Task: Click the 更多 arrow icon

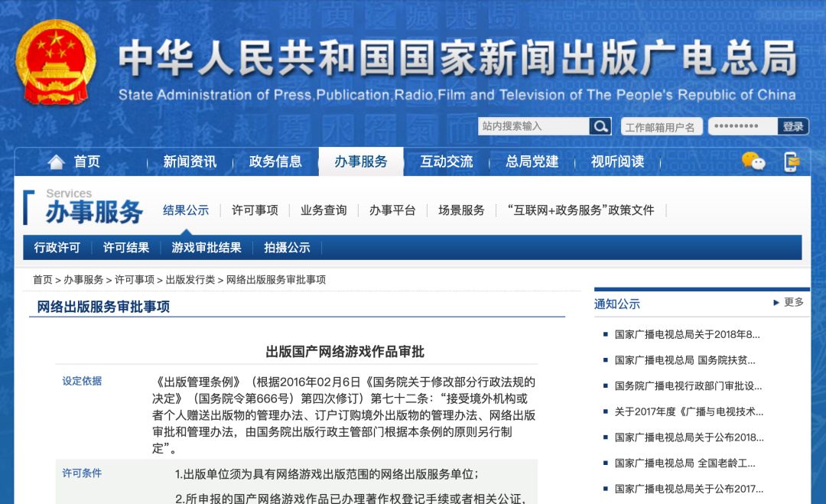Action: point(776,302)
